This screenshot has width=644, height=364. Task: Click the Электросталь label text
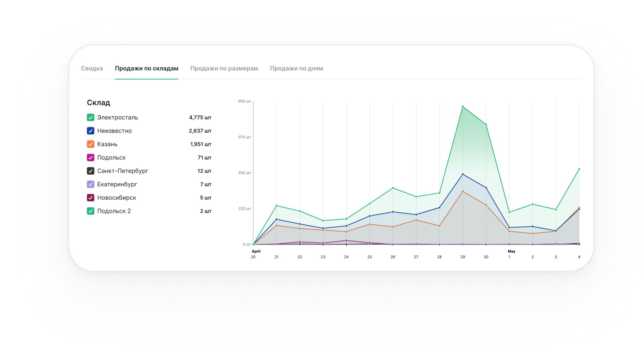click(118, 117)
